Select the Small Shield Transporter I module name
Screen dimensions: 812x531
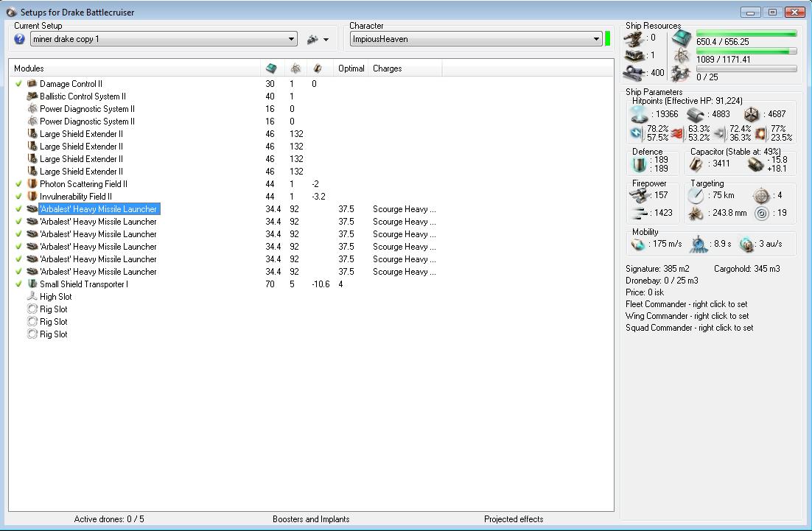[x=84, y=284]
